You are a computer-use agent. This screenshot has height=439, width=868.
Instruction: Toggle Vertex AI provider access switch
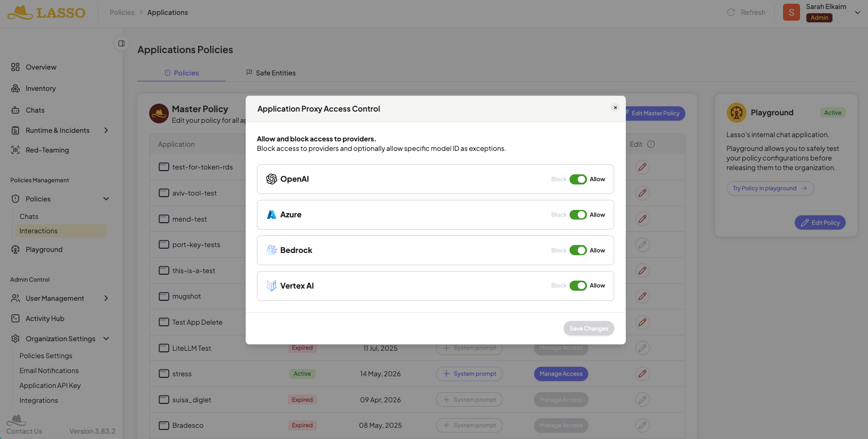point(578,285)
